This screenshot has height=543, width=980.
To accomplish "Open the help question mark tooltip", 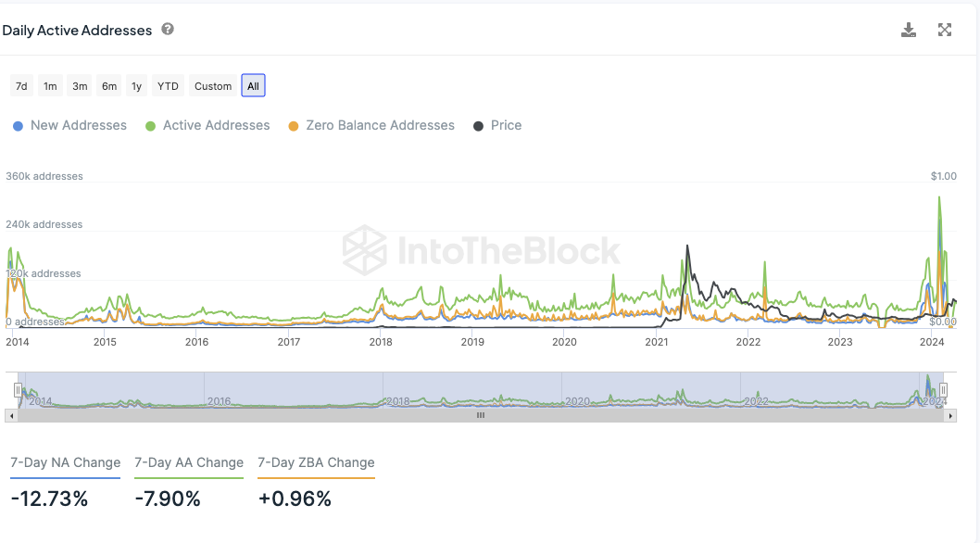I will 168,30.
